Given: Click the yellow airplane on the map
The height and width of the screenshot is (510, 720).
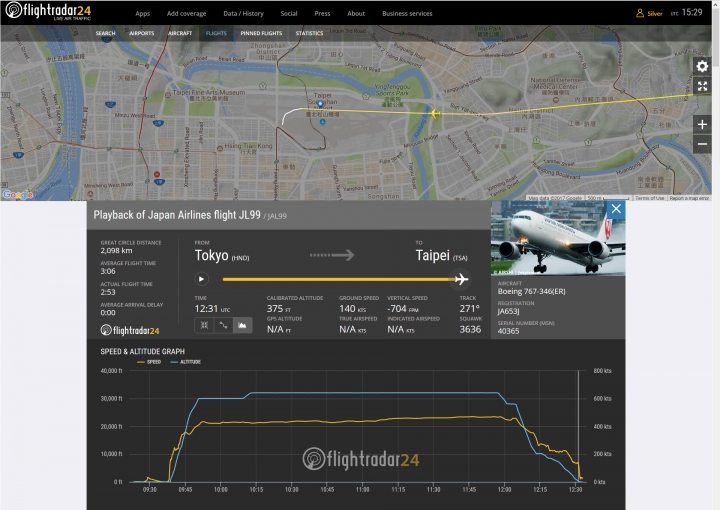Looking at the screenshot, I should click(434, 112).
